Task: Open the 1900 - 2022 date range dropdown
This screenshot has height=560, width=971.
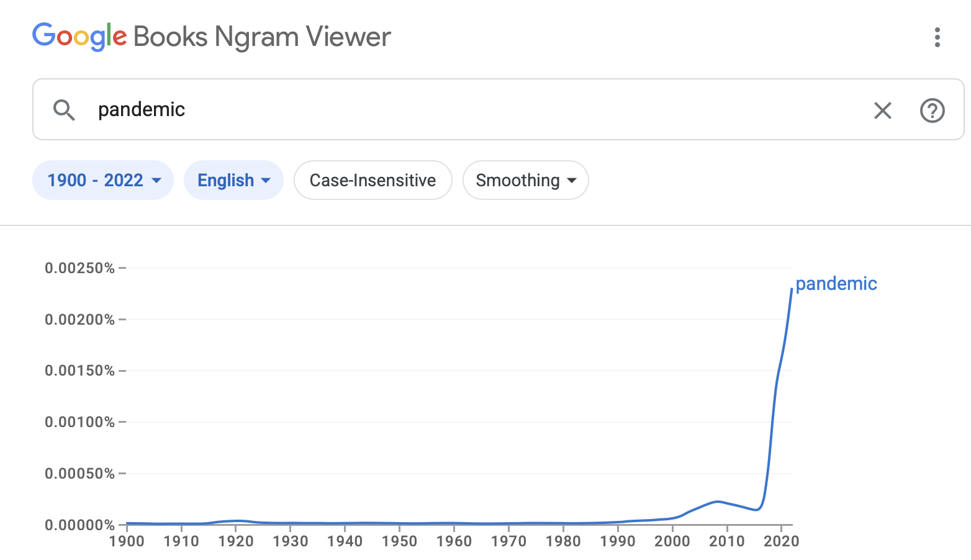Action: 103,180
